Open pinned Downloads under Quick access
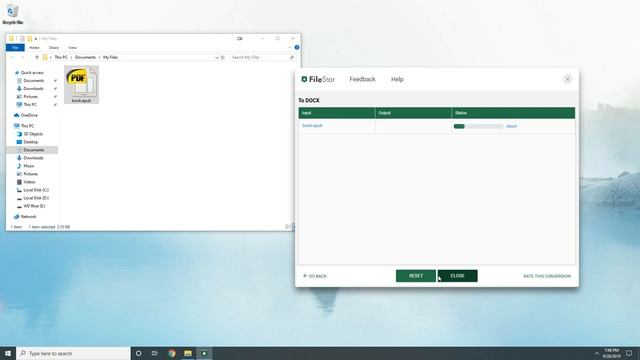Screen dimensions: 640x360 click(x=33, y=89)
